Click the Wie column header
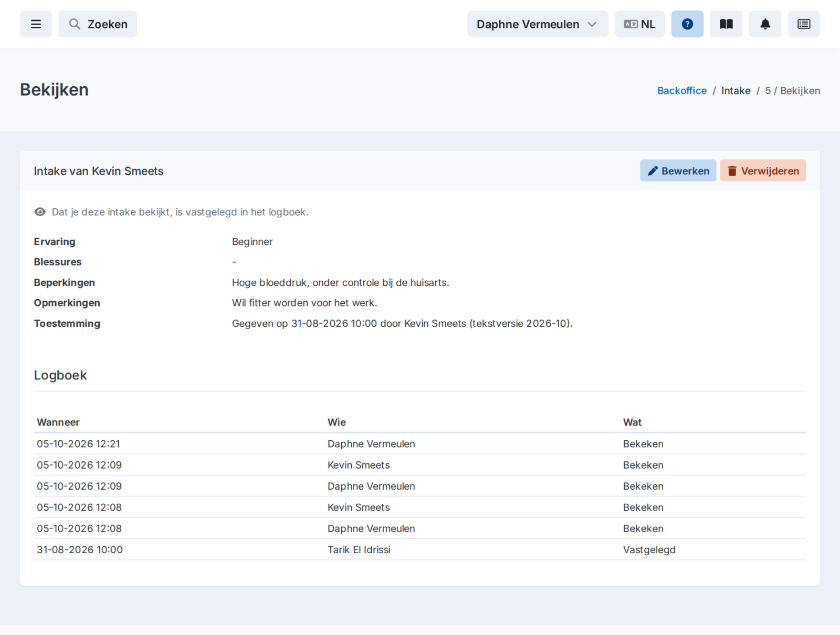 337,422
